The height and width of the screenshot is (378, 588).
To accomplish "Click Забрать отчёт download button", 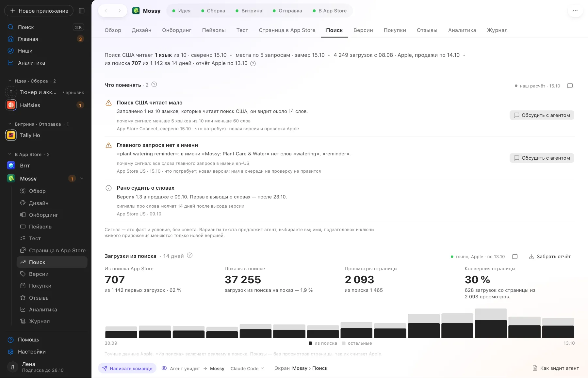I will (550, 257).
